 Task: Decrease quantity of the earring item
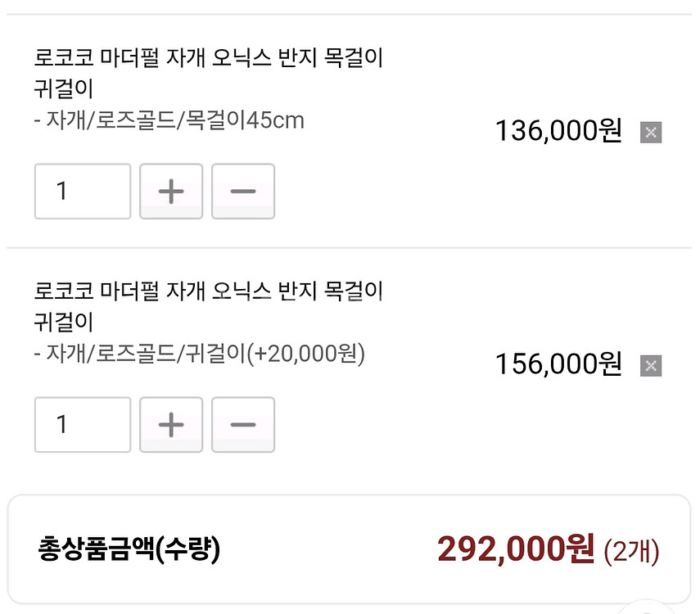242,424
